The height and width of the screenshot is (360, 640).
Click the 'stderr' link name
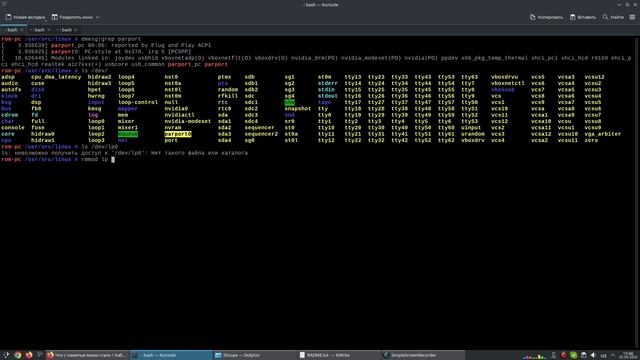click(328, 83)
